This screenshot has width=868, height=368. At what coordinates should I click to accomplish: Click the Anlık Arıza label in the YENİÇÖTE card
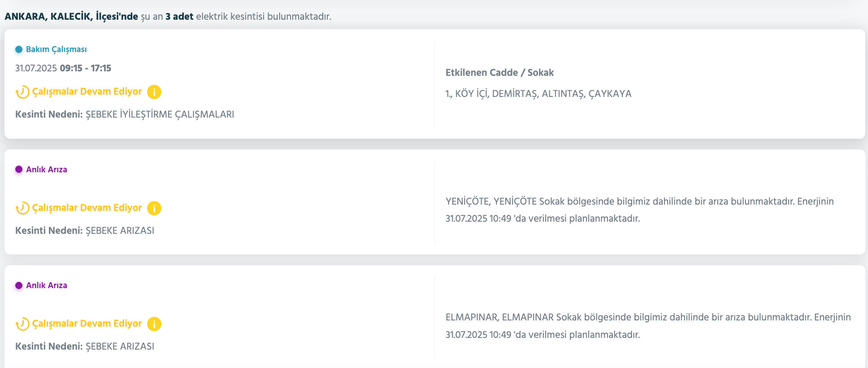47,170
